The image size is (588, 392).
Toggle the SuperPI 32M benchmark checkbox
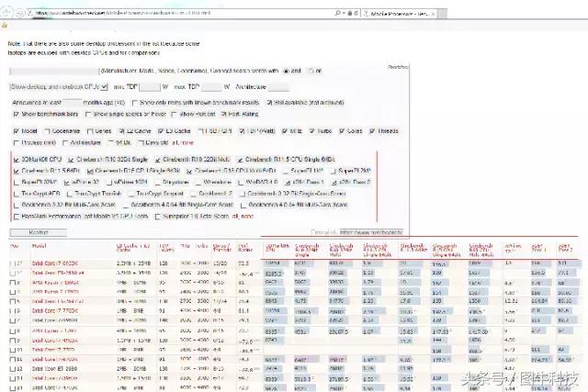coord(17,183)
